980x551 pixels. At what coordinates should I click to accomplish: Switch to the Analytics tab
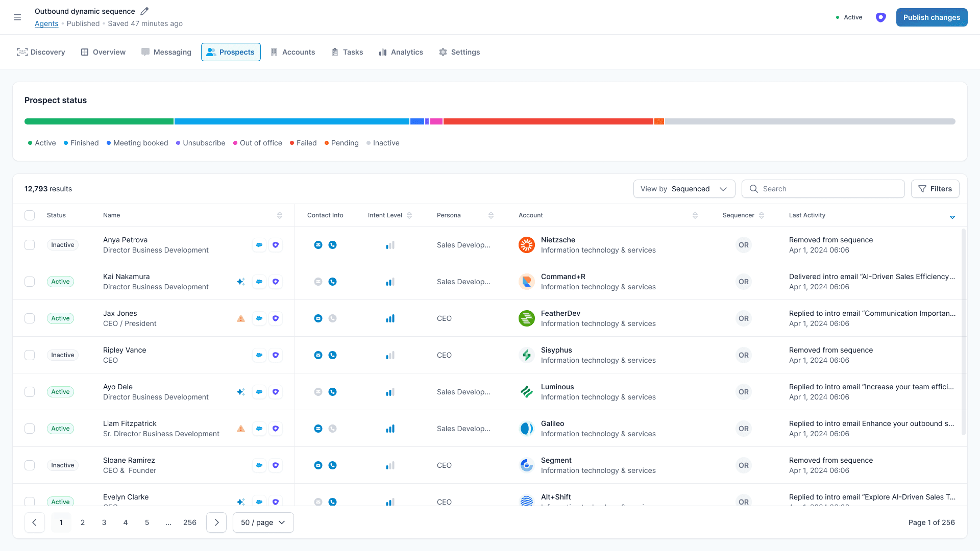(x=401, y=52)
